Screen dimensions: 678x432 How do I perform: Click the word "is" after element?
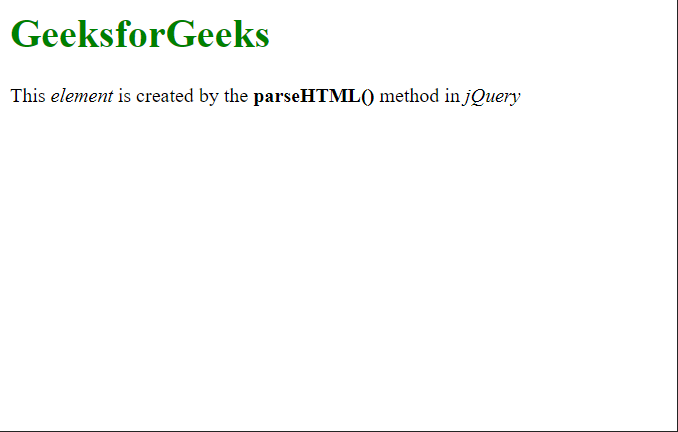tap(125, 96)
